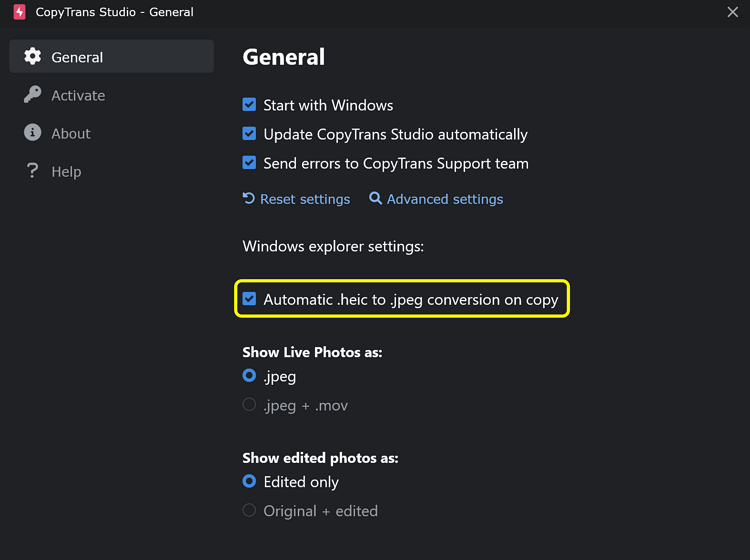Click the circular arrow Reset icon
Image resolution: width=750 pixels, height=560 pixels.
(249, 198)
